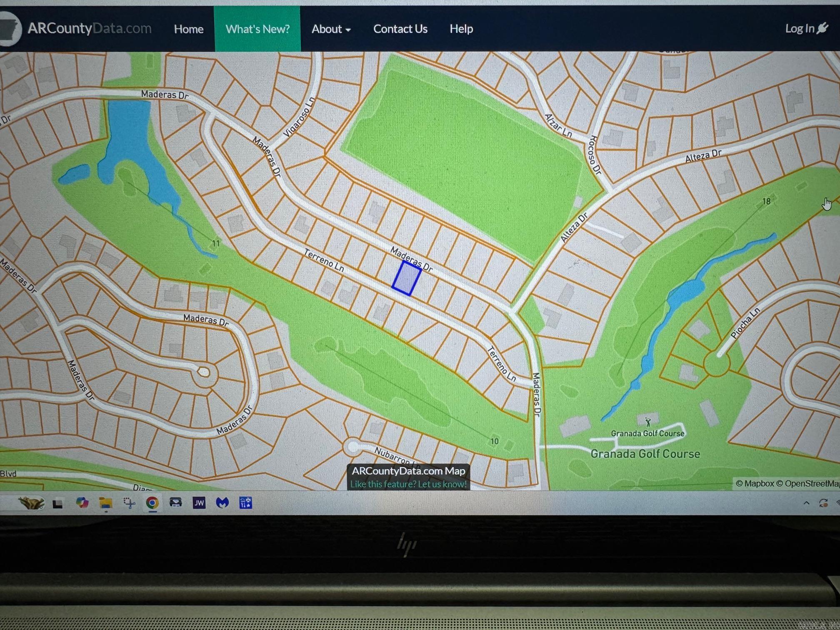This screenshot has height=630, width=840.
Task: Go to the Home menu item
Action: 189,29
